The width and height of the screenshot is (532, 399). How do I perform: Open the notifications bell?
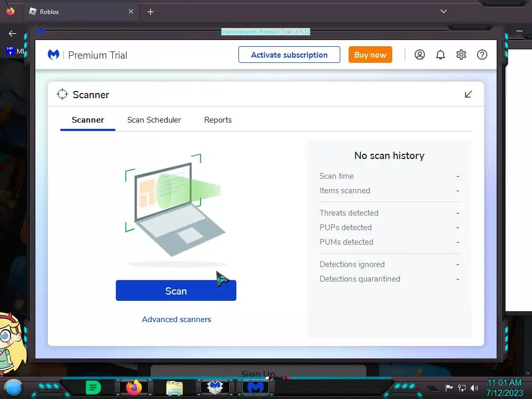(441, 55)
